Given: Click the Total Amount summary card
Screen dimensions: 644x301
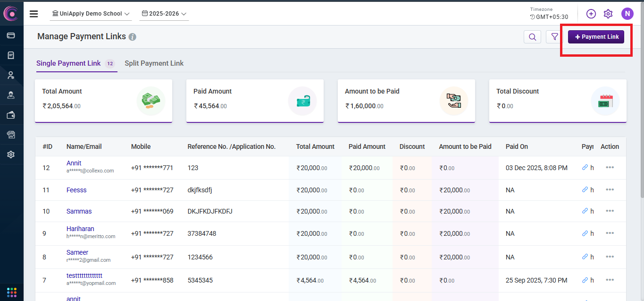Looking at the screenshot, I should point(103,101).
